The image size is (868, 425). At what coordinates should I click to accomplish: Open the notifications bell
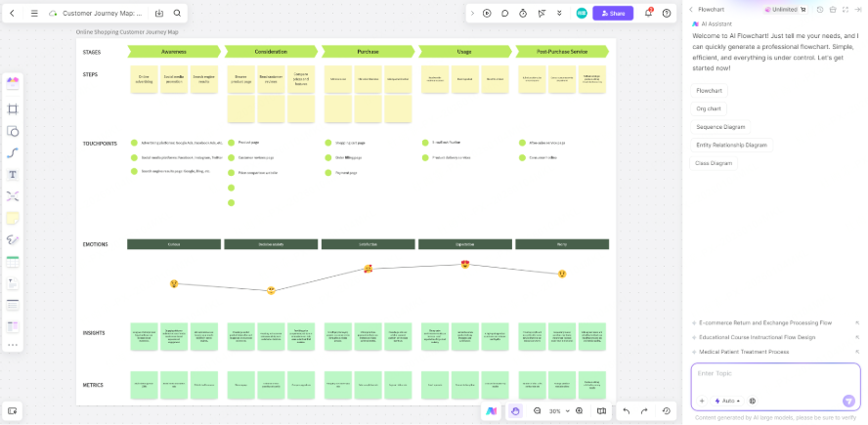click(649, 13)
